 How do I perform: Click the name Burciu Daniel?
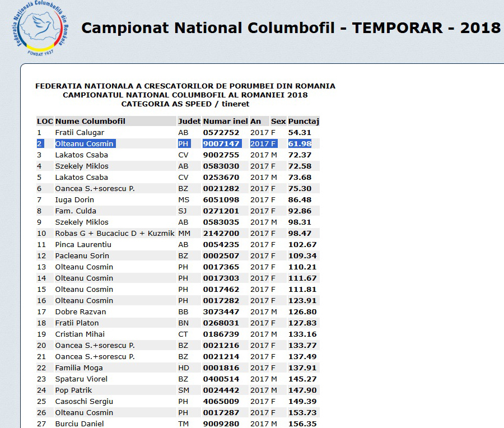(x=80, y=424)
